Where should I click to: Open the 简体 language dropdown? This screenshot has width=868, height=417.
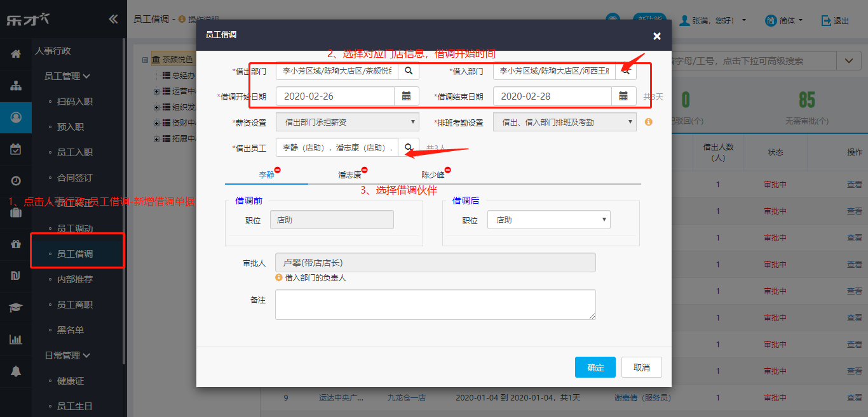784,20
